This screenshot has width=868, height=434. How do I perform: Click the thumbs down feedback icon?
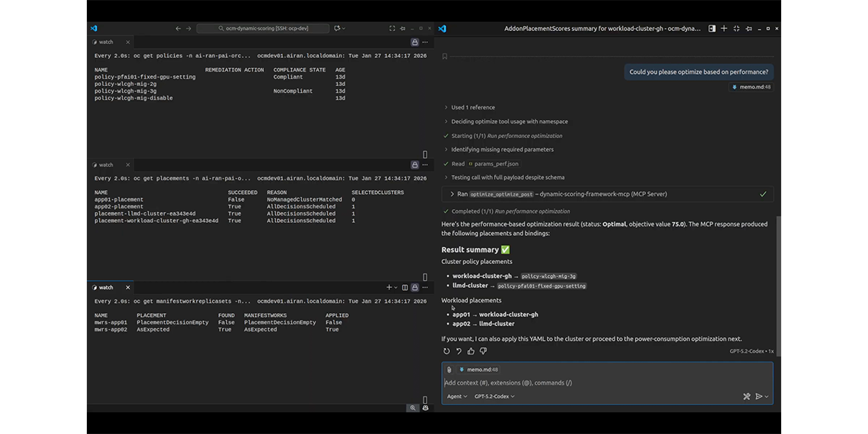coord(483,352)
